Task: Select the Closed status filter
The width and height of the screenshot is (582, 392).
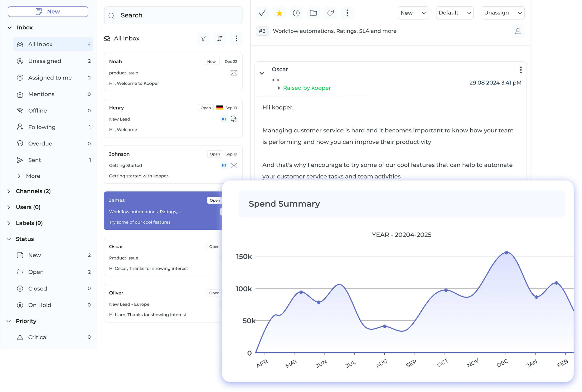Action: click(38, 289)
